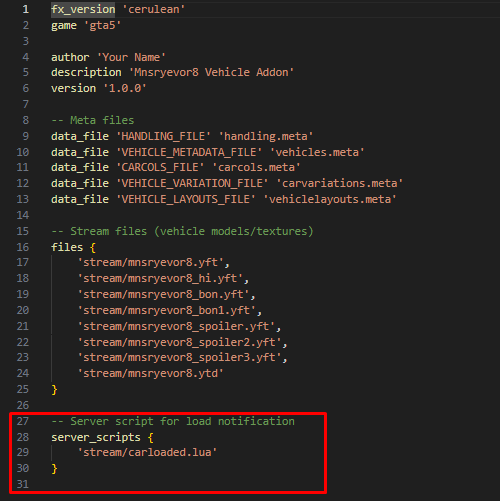Viewport: 500px width, 501px height.
Task: Click the 'cerulean' string value
Action: pos(154,9)
